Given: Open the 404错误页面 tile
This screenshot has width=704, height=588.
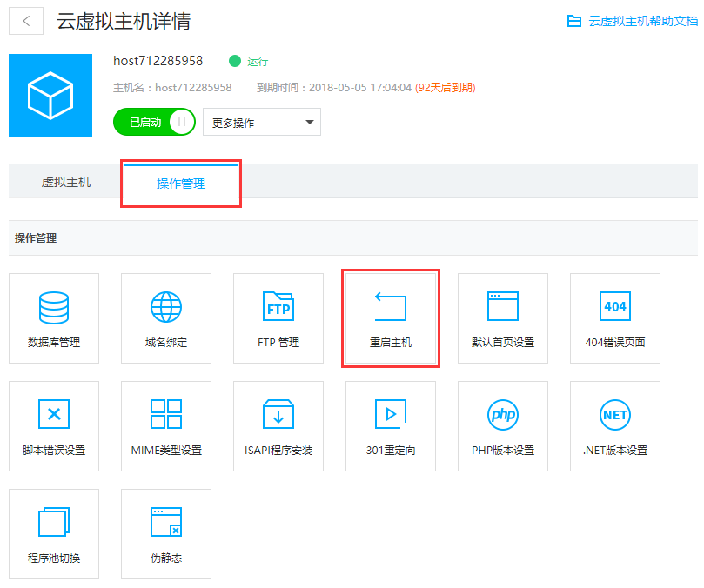Looking at the screenshot, I should point(615,318).
